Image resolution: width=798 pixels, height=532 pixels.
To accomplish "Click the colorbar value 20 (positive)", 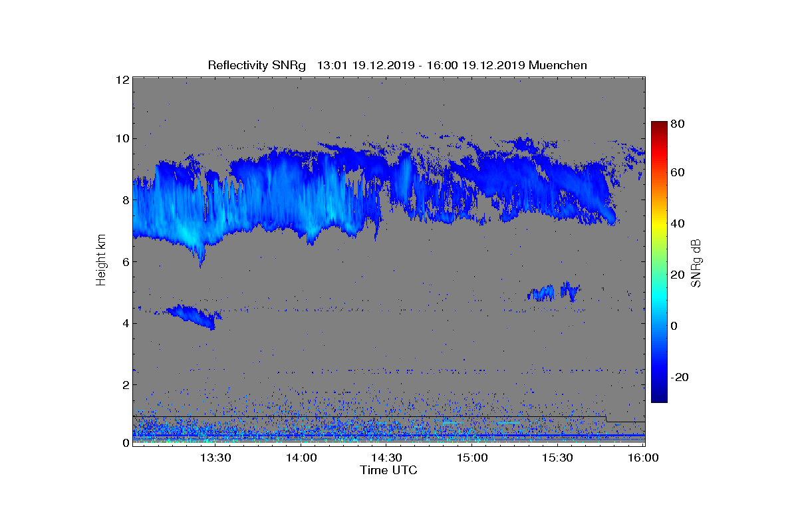I will tap(678, 275).
